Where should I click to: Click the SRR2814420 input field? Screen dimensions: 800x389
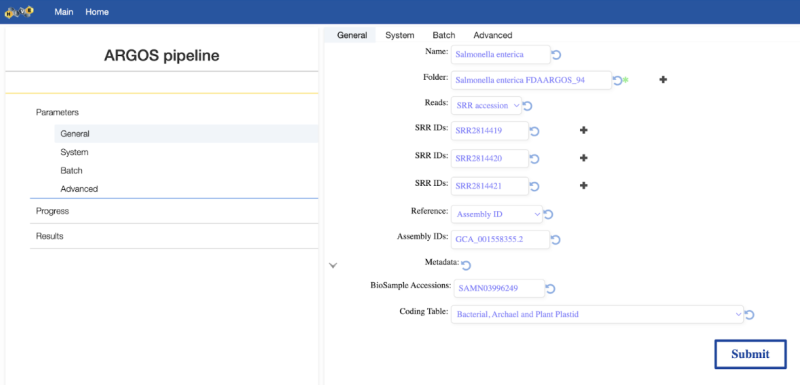click(490, 158)
